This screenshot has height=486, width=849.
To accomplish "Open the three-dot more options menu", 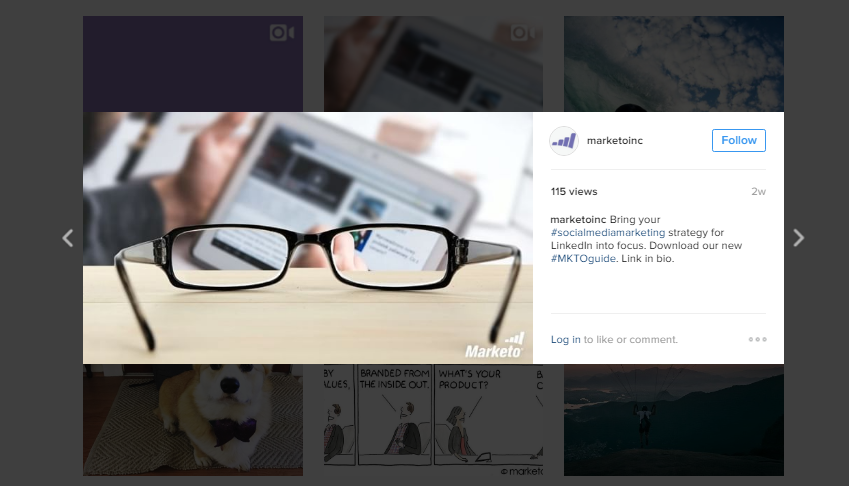I will coord(757,339).
